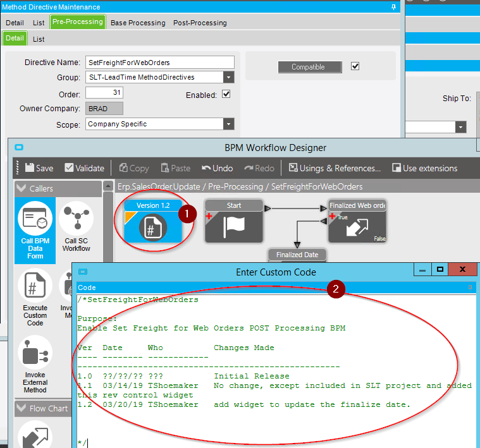480x448 pixels.
Task: Click the BPM Workflow Designer window icon
Action: pos(19,147)
